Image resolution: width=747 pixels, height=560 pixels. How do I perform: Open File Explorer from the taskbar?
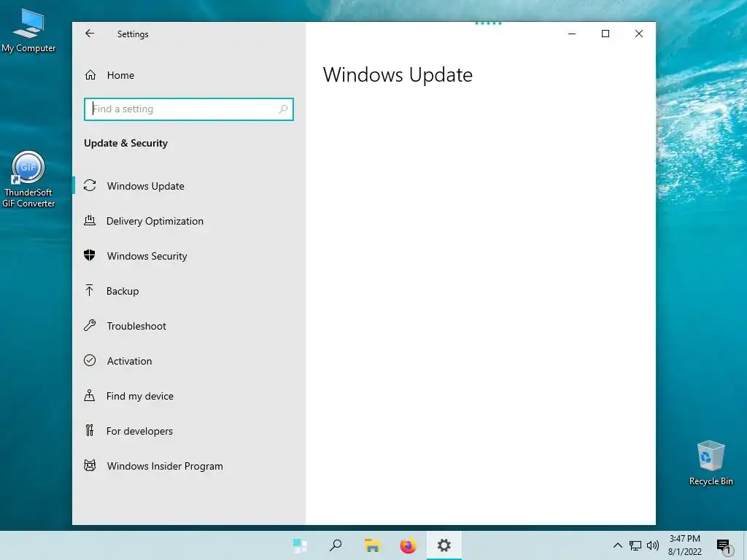[372, 545]
